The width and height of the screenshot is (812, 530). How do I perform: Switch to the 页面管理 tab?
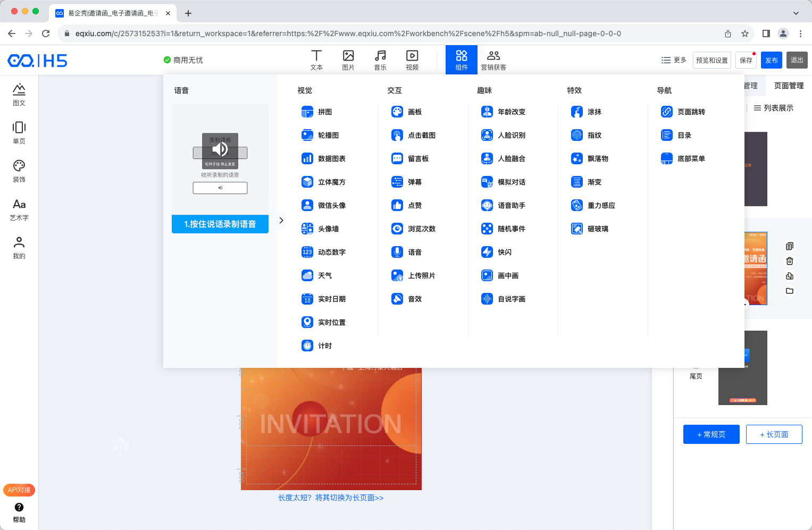pos(789,86)
